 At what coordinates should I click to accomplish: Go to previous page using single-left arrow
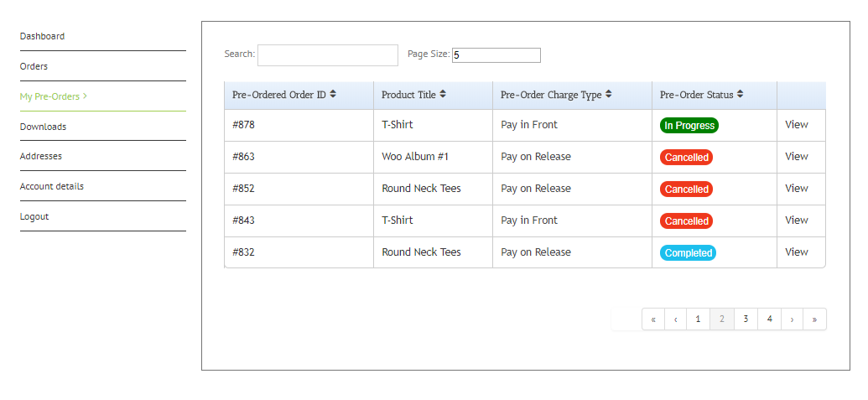[676, 319]
